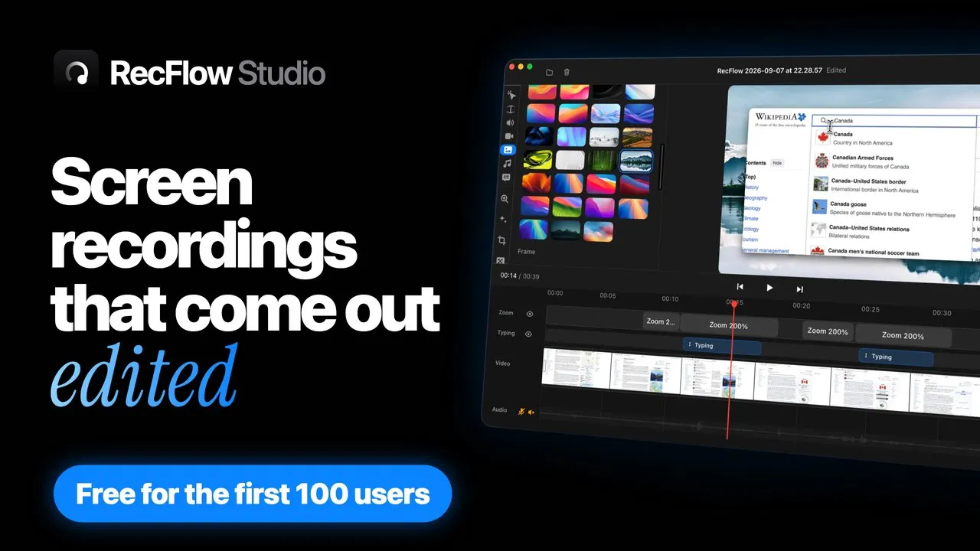
Task: Select the truncated 'Zoom 2...' clip
Action: pos(661,321)
